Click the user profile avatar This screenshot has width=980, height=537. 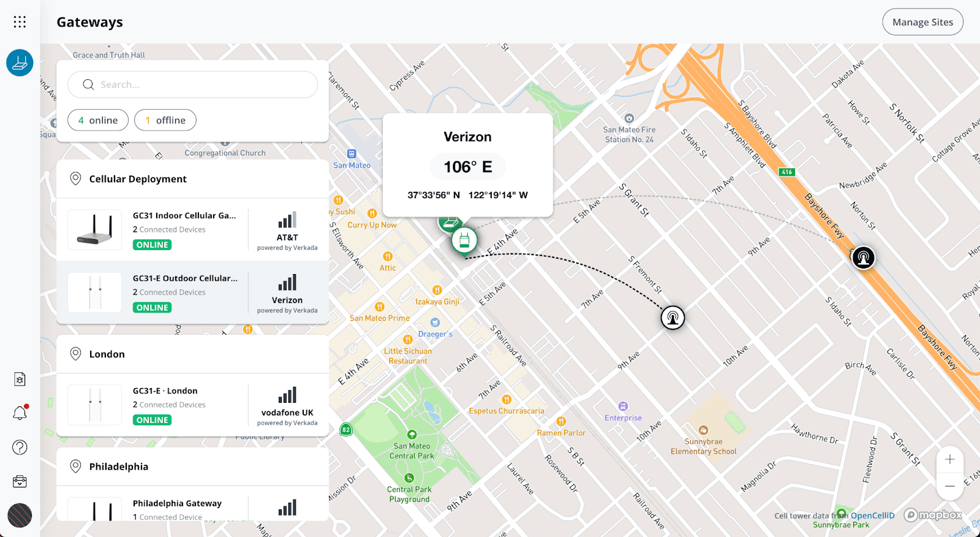coord(20,516)
